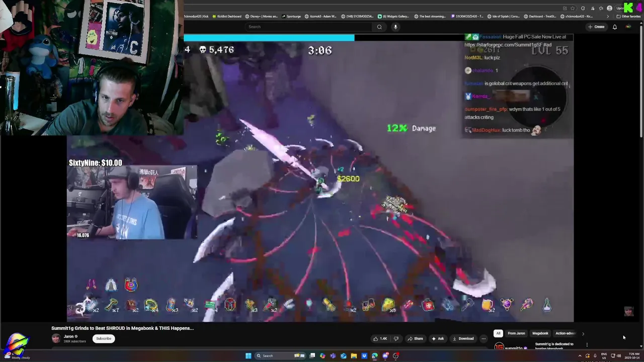
Task: Download the video
Action: tap(463, 338)
